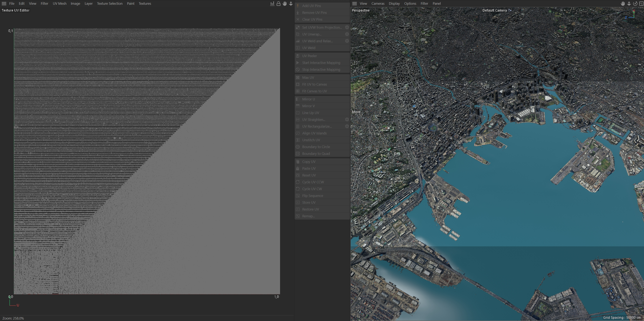Click Restore UV command

click(x=322, y=209)
